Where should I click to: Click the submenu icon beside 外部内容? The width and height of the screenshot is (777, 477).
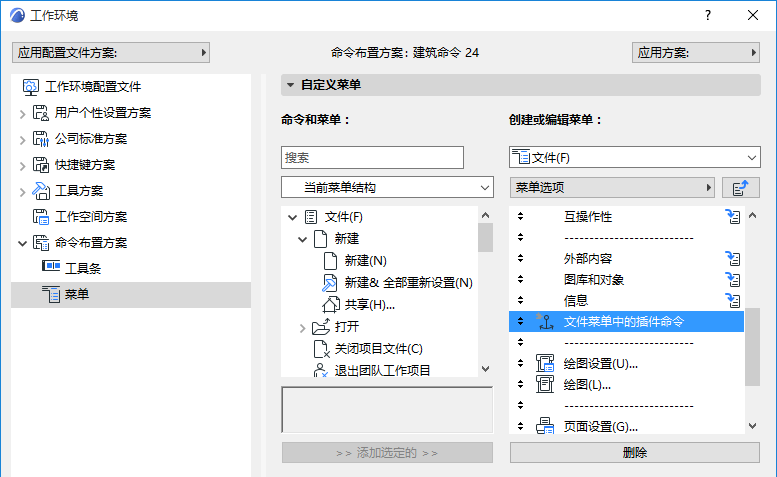pyautogui.click(x=732, y=259)
